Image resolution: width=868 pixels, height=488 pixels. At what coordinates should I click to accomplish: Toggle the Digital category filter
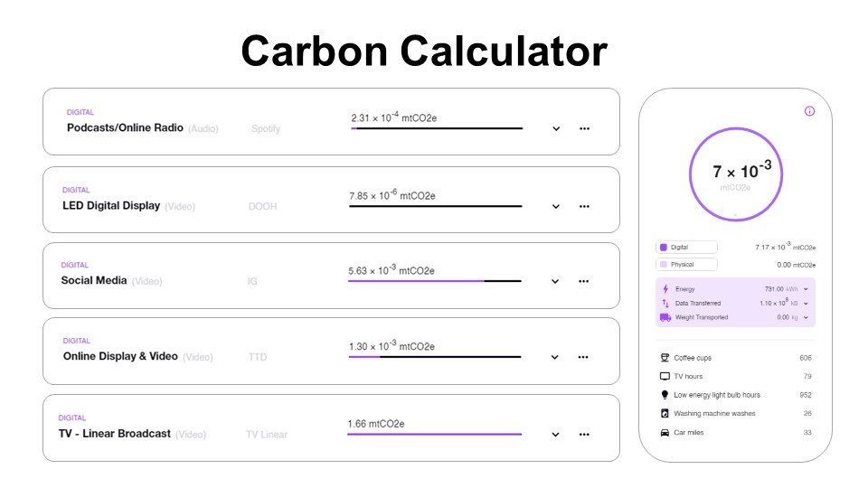click(686, 248)
